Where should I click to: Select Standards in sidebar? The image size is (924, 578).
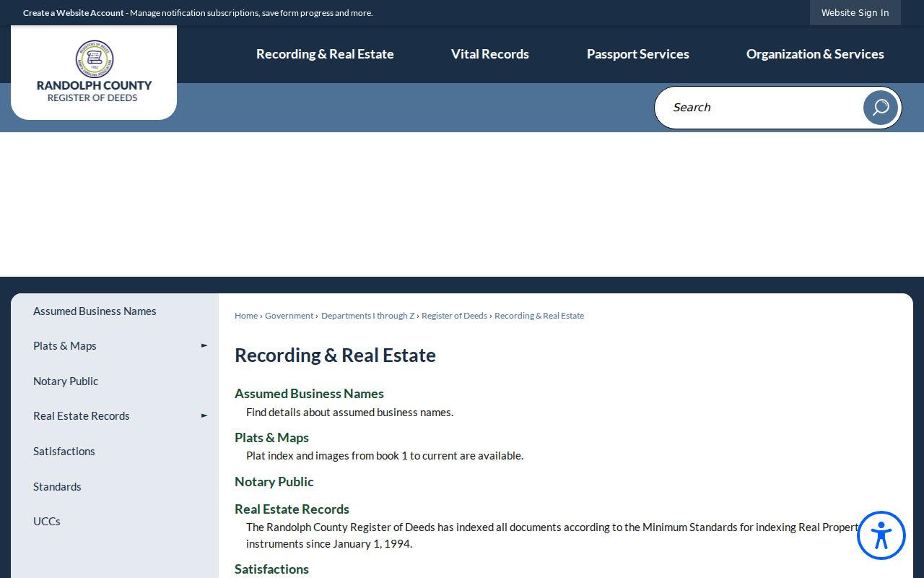57,487
